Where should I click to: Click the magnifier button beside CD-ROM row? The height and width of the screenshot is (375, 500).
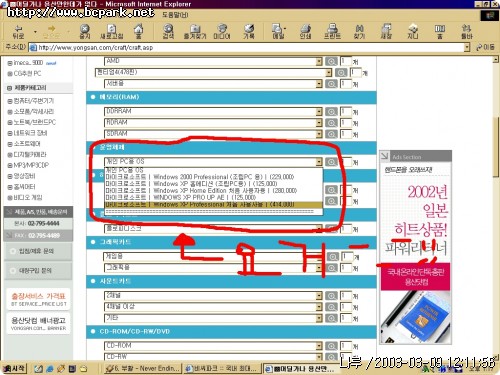pos(331,346)
